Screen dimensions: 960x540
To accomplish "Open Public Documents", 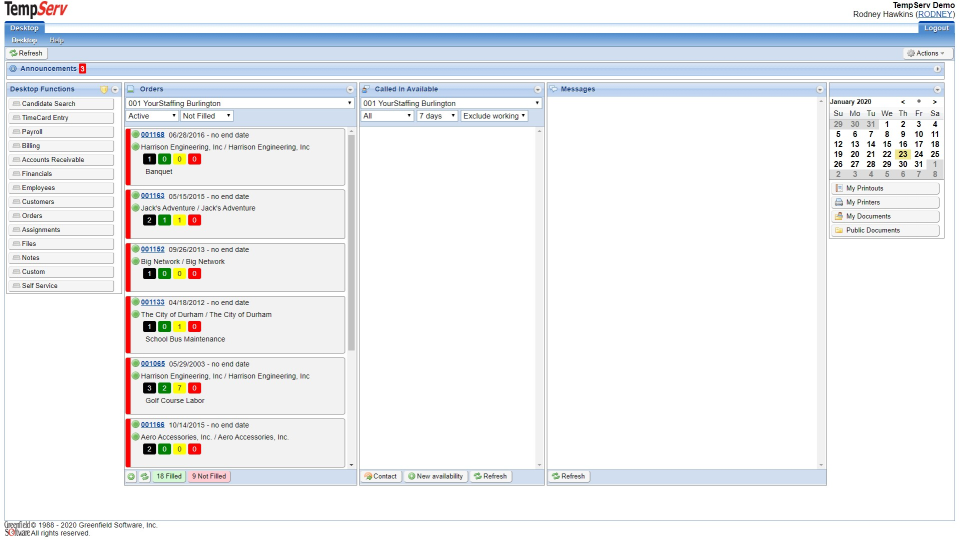I will [885, 231].
